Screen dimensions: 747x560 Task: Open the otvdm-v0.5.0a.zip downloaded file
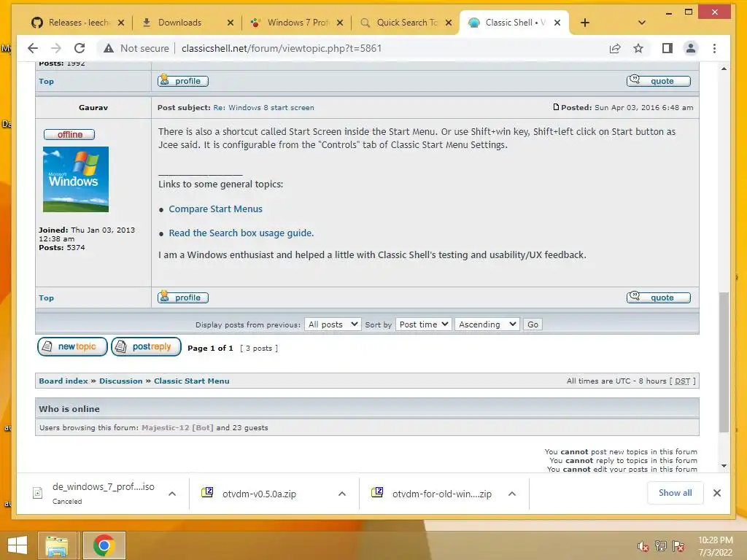click(259, 494)
